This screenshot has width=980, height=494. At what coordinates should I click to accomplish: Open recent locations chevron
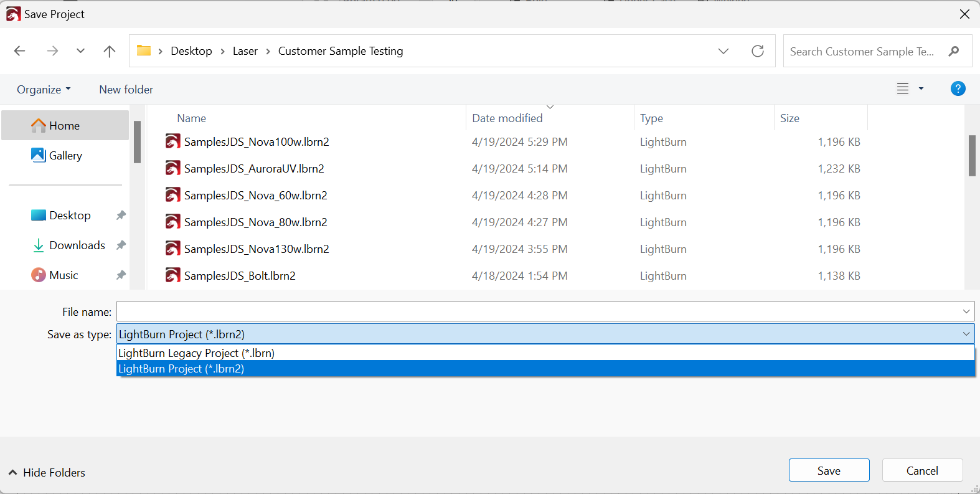(x=80, y=51)
